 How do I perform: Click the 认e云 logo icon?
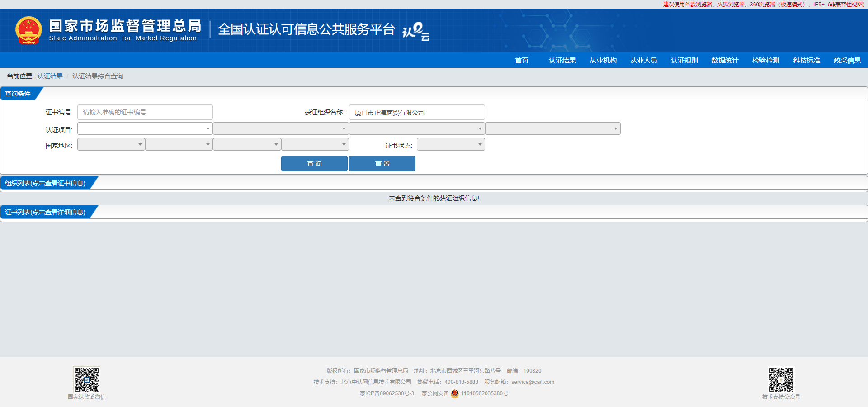coord(416,31)
